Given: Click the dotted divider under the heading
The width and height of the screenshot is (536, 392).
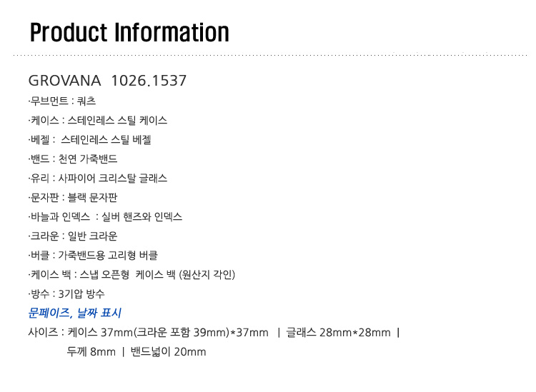Looking at the screenshot, I should [x=270, y=55].
